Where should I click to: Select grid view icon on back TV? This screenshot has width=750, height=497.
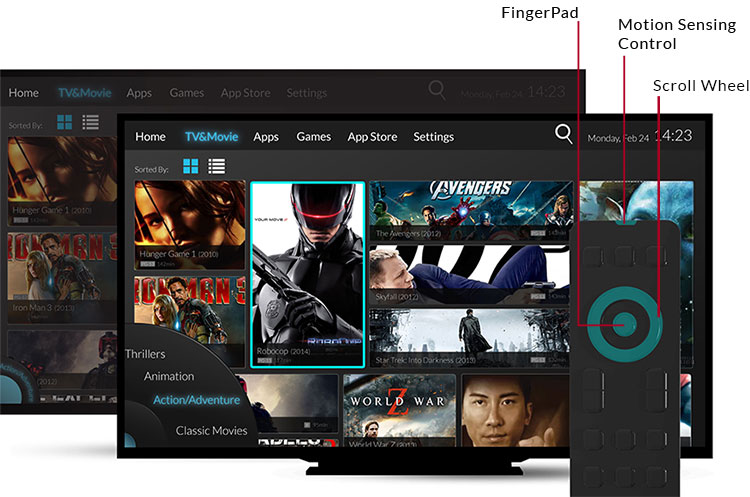pyautogui.click(x=65, y=122)
